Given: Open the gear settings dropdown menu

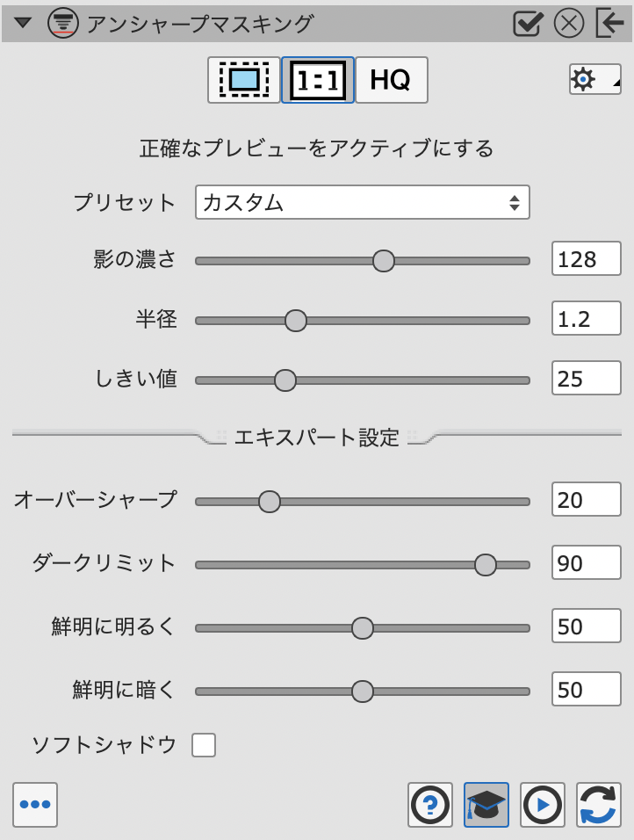Looking at the screenshot, I should pyautogui.click(x=594, y=80).
